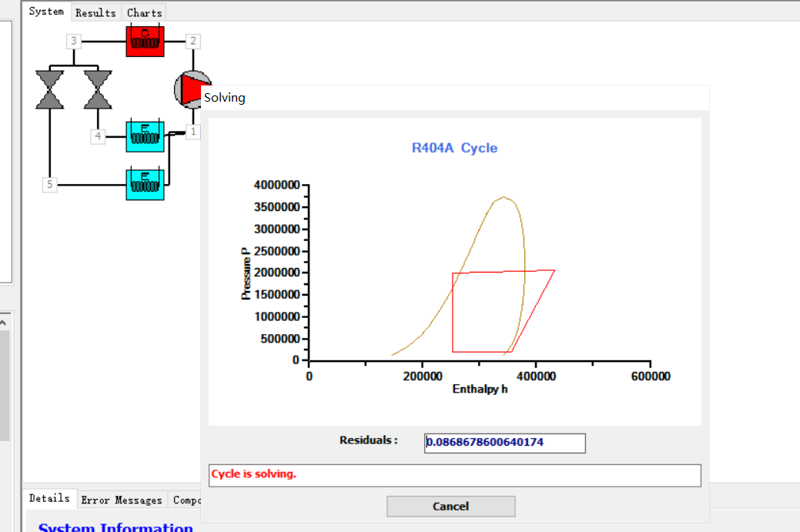The height and width of the screenshot is (532, 800).
Task: Click the red condenser component icon
Action: click(145, 42)
